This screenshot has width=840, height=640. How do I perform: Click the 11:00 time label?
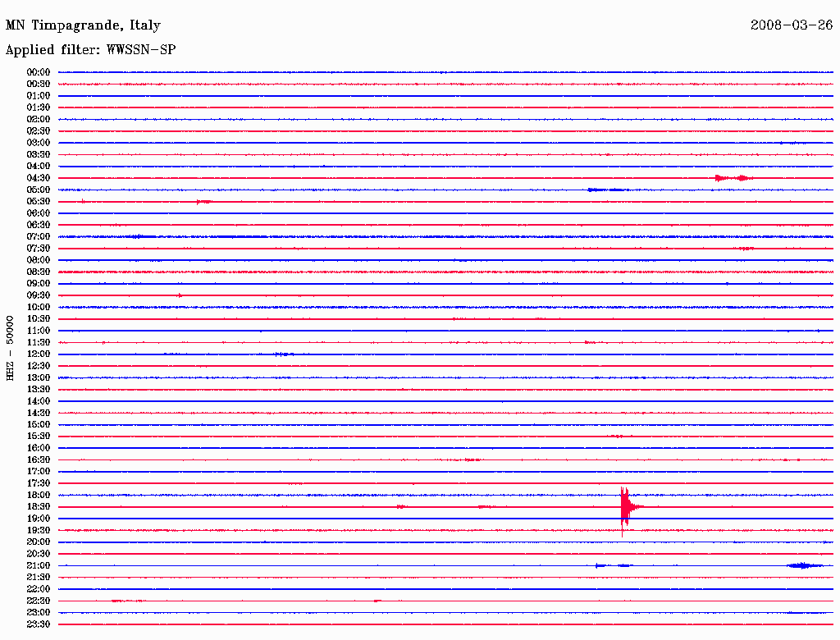point(39,330)
